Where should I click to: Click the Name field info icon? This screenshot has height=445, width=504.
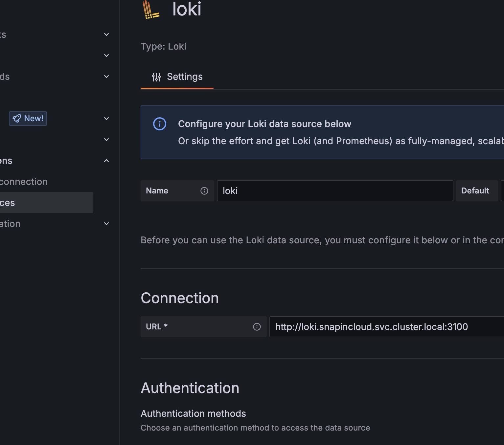[x=204, y=191]
